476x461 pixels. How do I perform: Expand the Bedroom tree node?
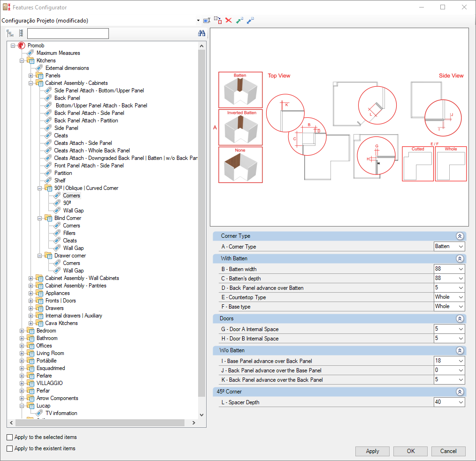click(x=22, y=331)
